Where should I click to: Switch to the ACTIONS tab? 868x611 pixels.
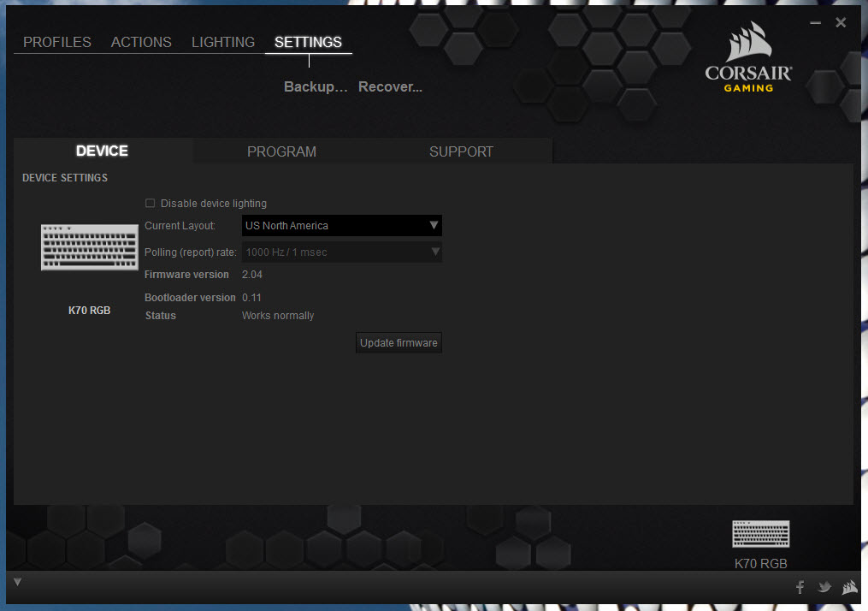tap(141, 42)
